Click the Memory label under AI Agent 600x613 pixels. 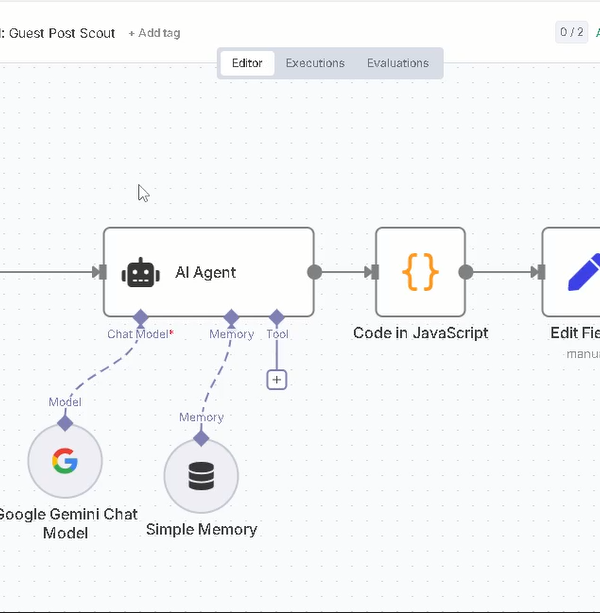231,334
